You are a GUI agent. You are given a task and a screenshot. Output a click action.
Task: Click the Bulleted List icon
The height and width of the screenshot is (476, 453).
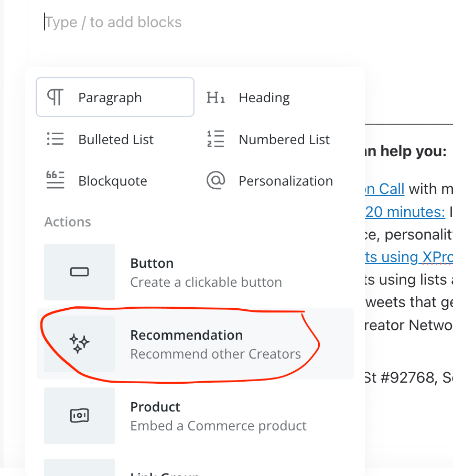point(55,139)
